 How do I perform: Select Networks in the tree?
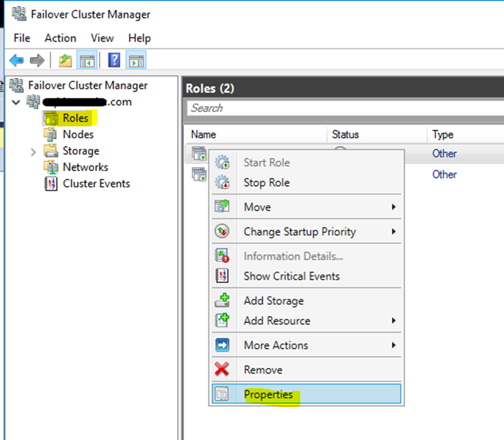pos(86,167)
